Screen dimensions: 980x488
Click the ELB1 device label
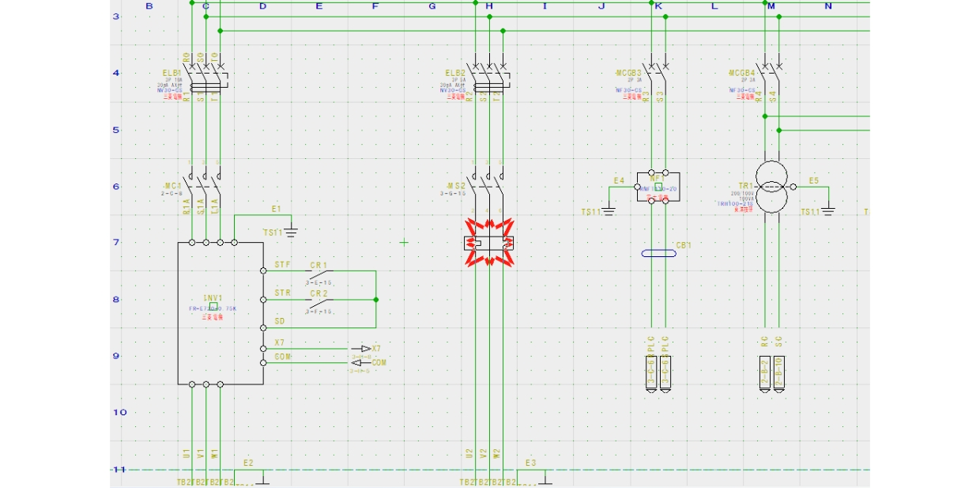[171, 74]
